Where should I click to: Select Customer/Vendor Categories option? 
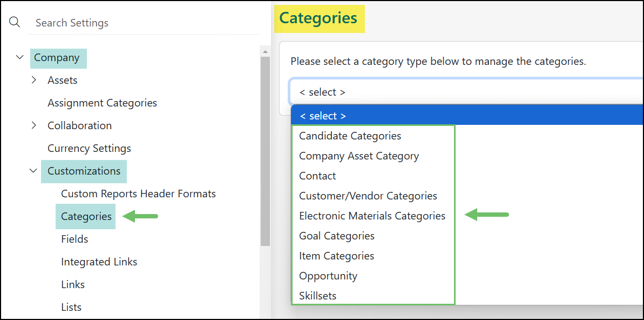[368, 196]
